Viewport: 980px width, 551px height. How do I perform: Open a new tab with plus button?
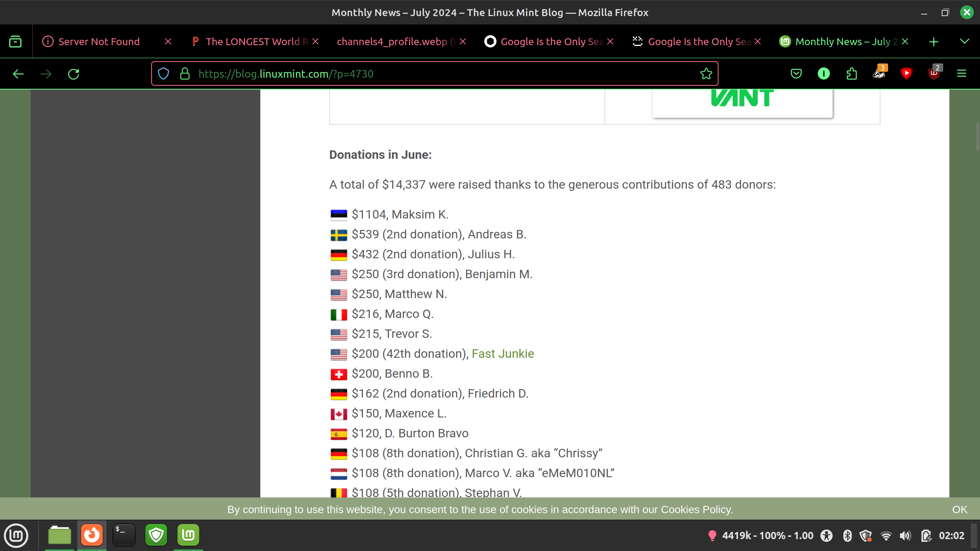click(934, 42)
